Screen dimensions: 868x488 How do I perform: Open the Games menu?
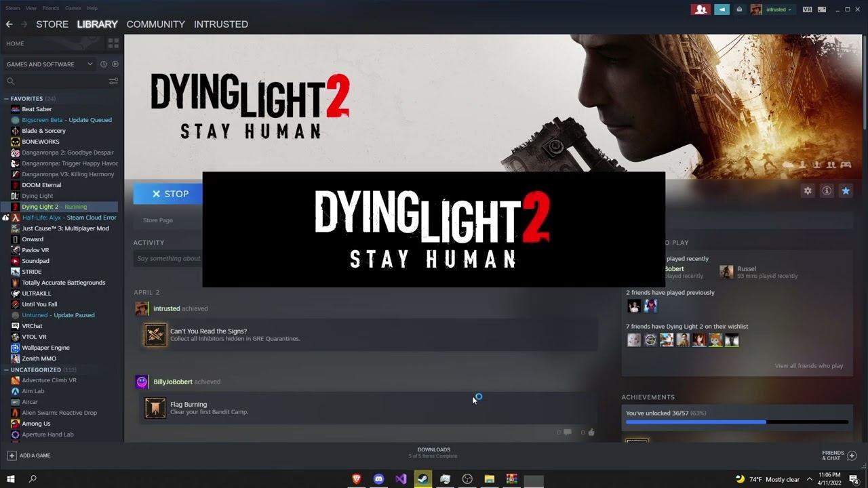coord(73,8)
